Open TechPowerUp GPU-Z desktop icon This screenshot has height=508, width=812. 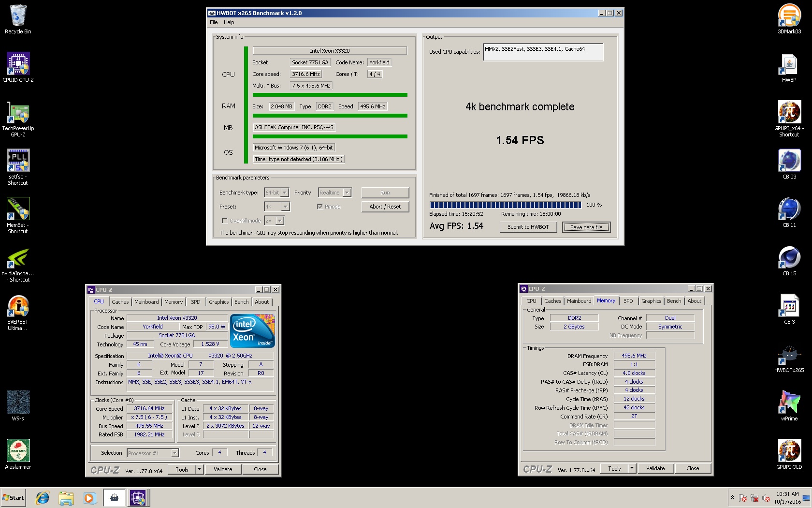pyautogui.click(x=18, y=119)
